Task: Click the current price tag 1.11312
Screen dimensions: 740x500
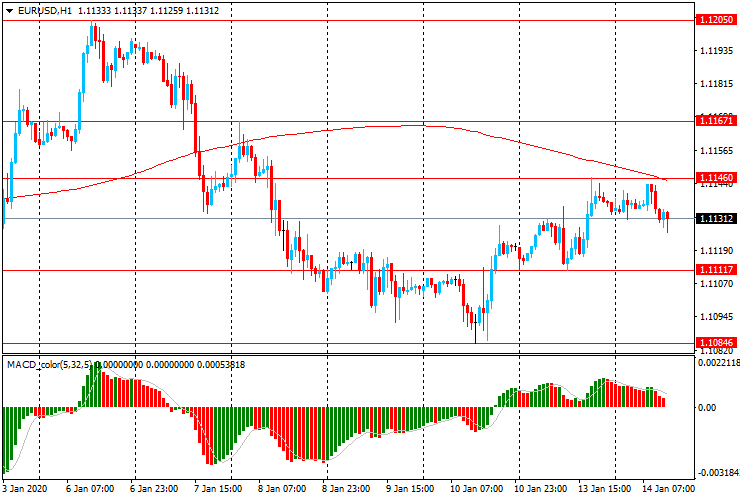Action: point(716,219)
